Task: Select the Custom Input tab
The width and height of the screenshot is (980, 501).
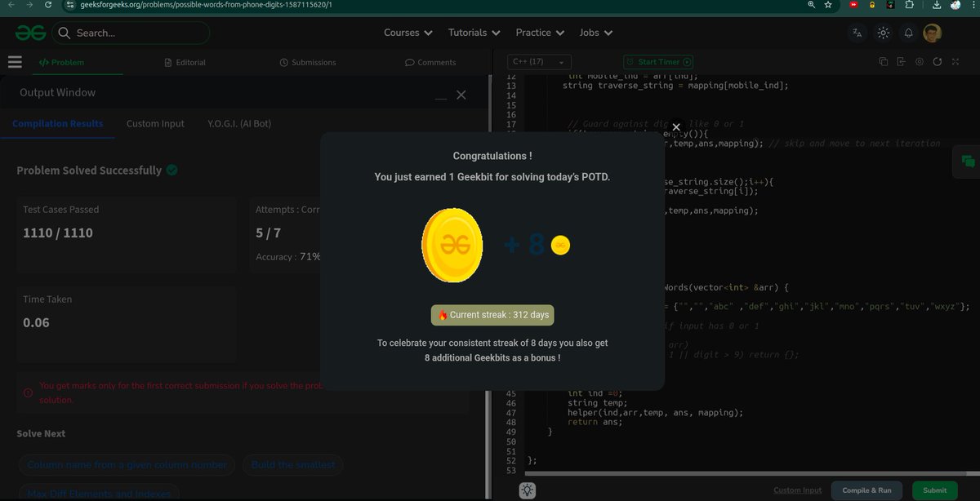Action: (x=155, y=123)
